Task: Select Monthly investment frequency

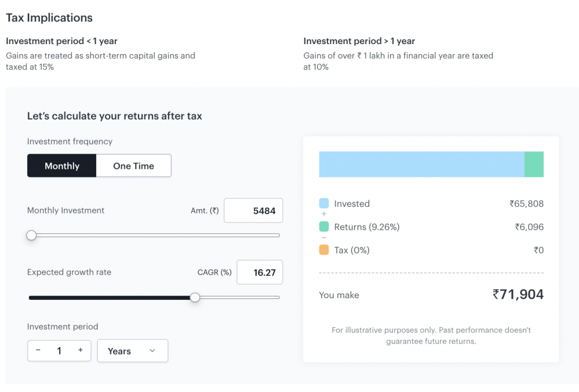Action: click(x=62, y=165)
